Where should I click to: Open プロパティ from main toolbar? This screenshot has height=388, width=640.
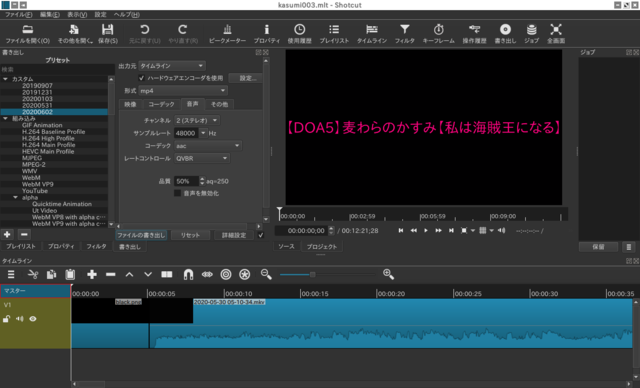click(x=267, y=33)
